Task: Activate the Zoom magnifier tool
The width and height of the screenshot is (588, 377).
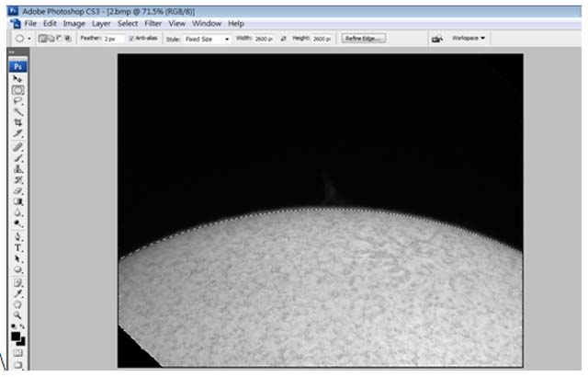Action: pos(17,314)
